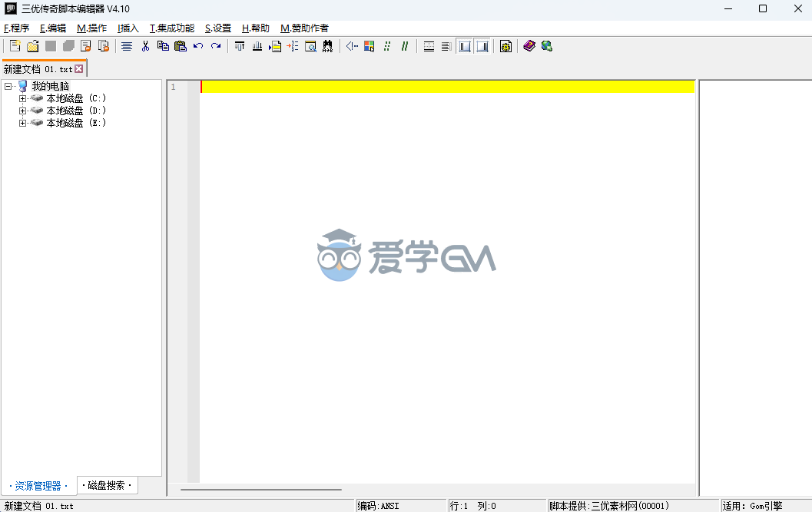Viewport: 812px width, 512px height.
Task: Click the grayed-out save icon
Action: coord(51,46)
